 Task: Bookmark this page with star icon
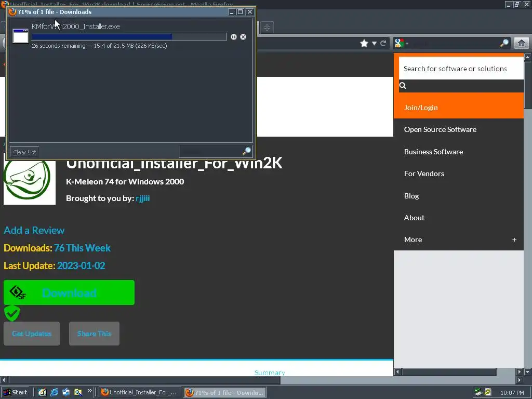(364, 44)
